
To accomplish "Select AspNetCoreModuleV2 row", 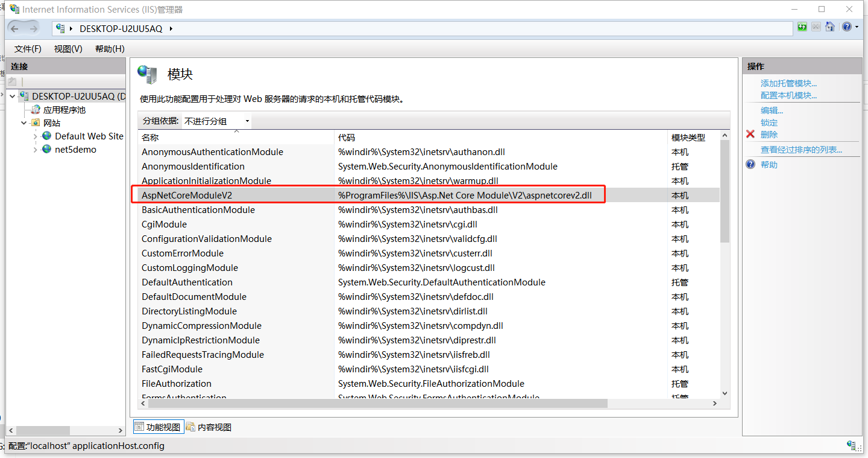I will pyautogui.click(x=429, y=196).
